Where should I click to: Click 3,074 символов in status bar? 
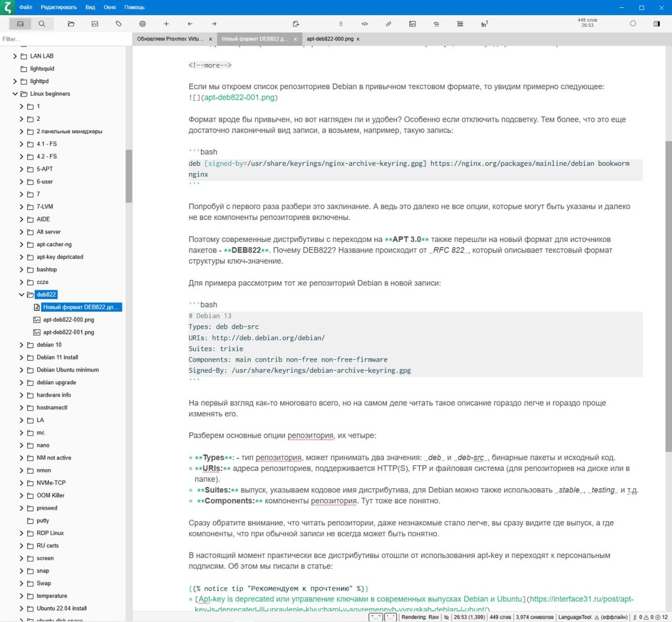[534, 617]
